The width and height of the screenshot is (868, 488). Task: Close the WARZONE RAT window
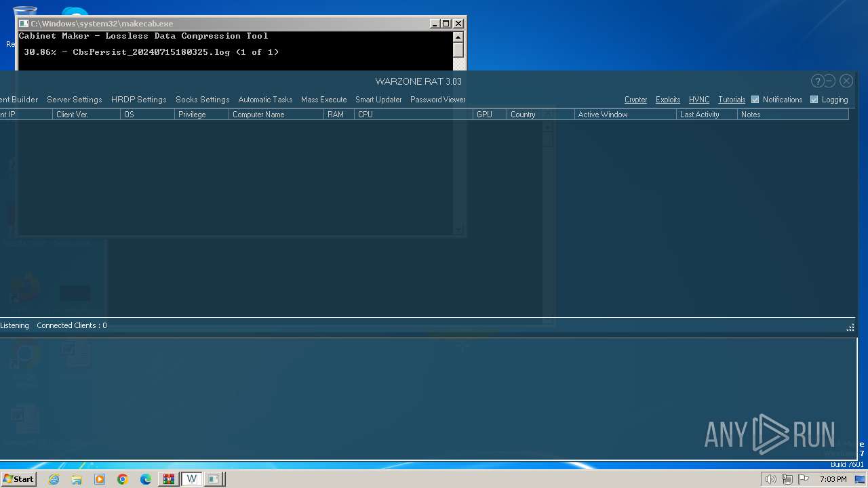point(846,81)
